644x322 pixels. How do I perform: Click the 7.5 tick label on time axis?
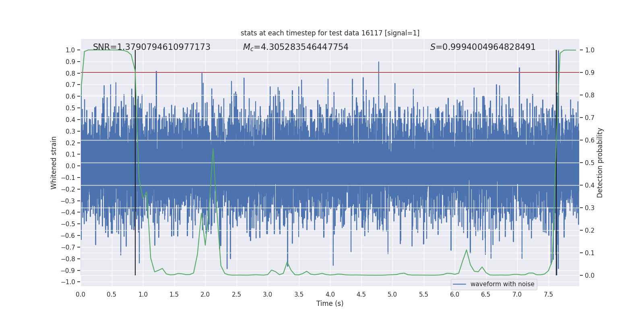click(x=548, y=295)
